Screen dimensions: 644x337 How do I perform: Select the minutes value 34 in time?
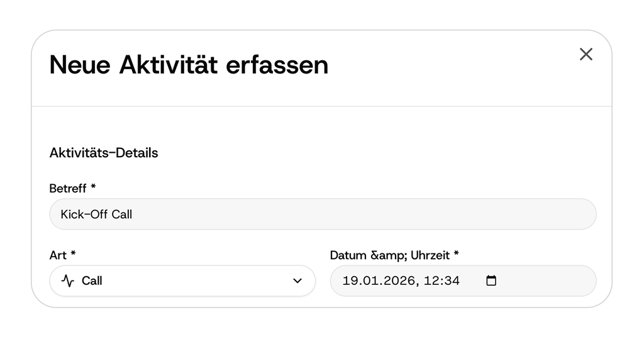(452, 281)
